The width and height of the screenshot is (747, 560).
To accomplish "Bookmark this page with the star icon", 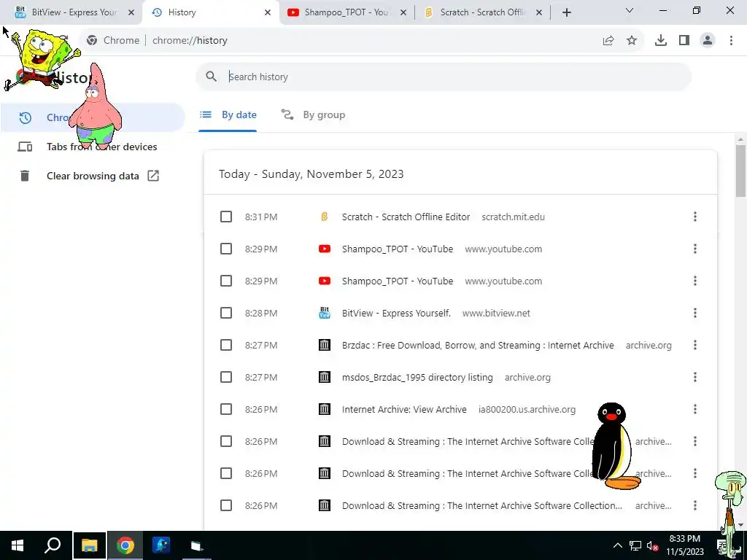I will tap(632, 41).
